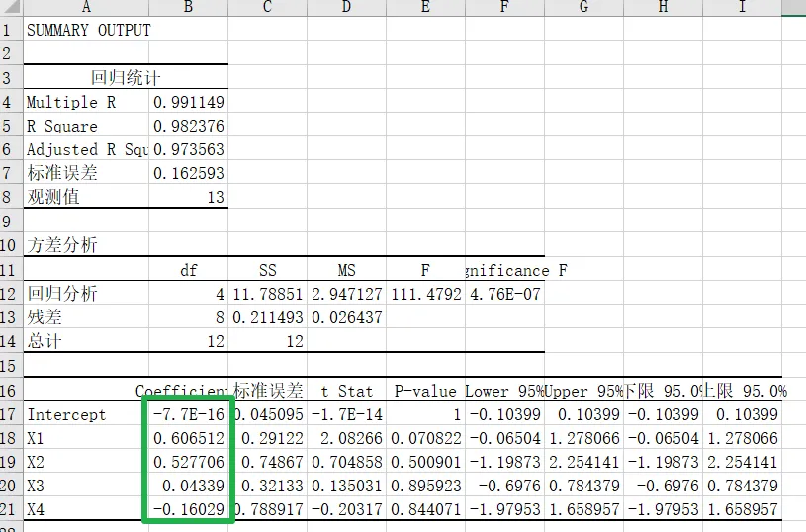Click the Adjusted R Square label
This screenshot has height=532, width=806.
click(x=86, y=149)
